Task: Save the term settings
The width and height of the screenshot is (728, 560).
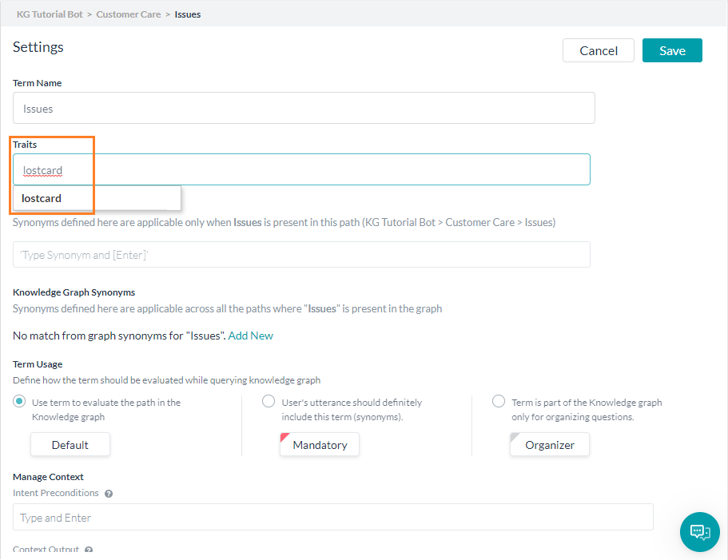Action: (x=672, y=50)
